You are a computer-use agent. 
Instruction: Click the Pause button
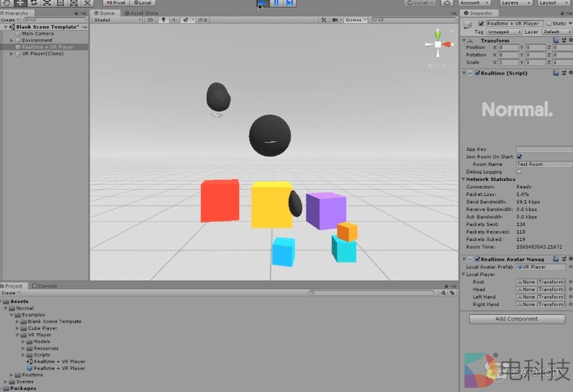point(276,3)
